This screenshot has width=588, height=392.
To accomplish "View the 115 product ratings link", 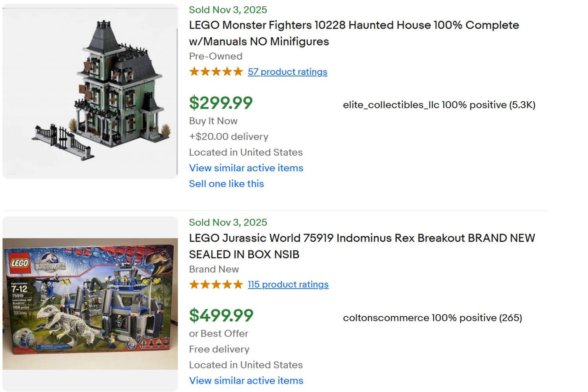I will pyautogui.click(x=287, y=284).
